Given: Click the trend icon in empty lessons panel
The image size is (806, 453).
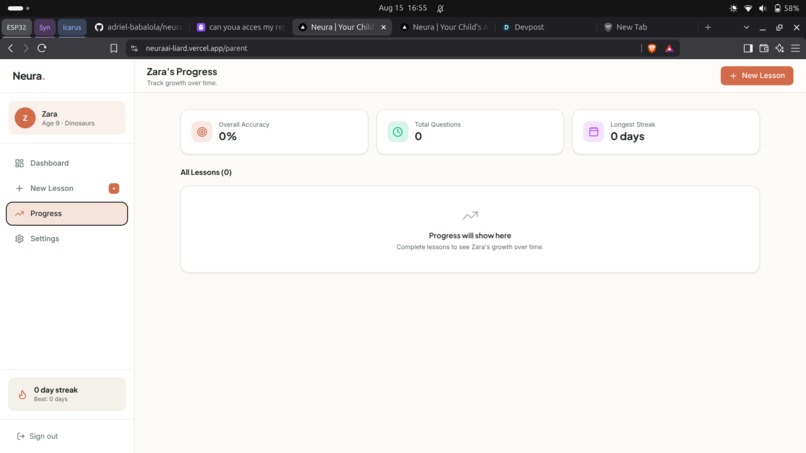Looking at the screenshot, I should click(470, 215).
